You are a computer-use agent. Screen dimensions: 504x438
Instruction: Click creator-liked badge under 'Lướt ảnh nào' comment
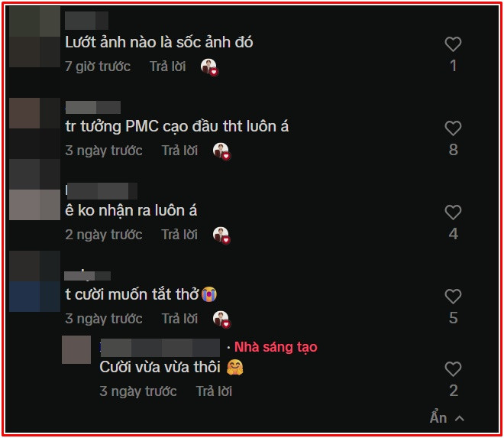209,67
